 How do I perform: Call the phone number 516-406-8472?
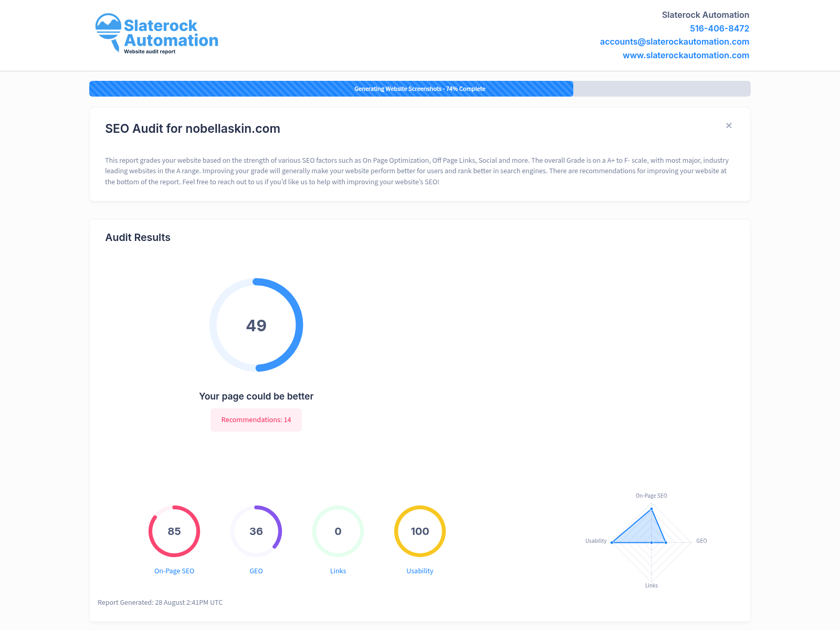pyautogui.click(x=719, y=28)
